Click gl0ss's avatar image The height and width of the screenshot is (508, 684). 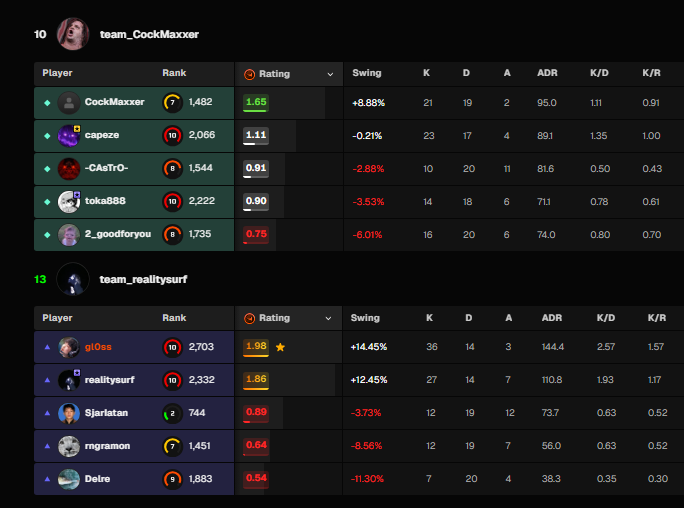69,348
